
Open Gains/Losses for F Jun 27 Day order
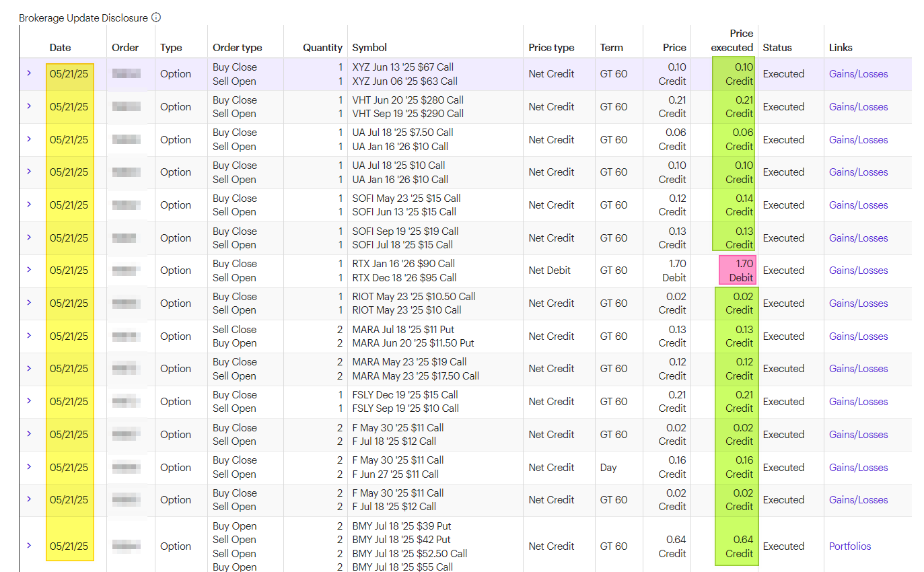(858, 468)
